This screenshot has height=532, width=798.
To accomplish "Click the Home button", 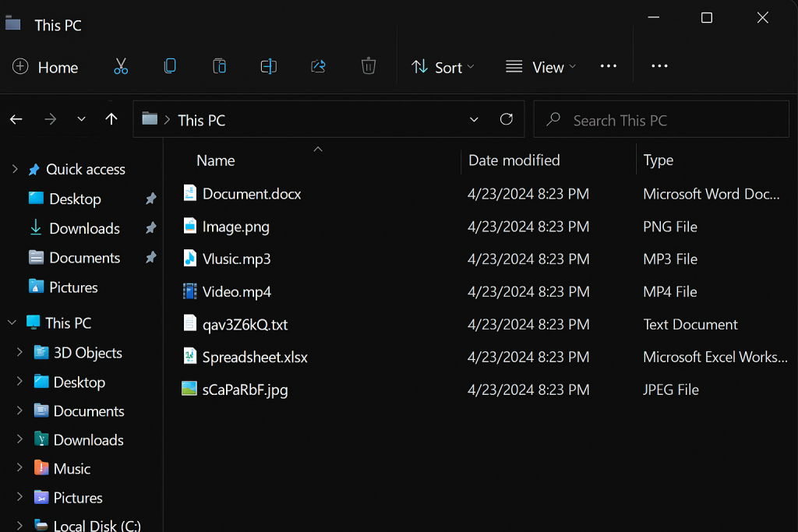I will point(46,67).
